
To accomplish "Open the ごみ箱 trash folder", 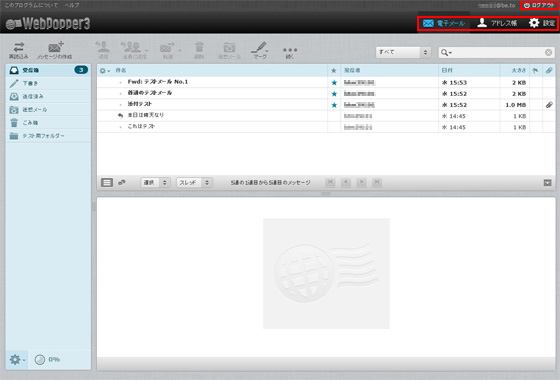I will pos(48,123).
